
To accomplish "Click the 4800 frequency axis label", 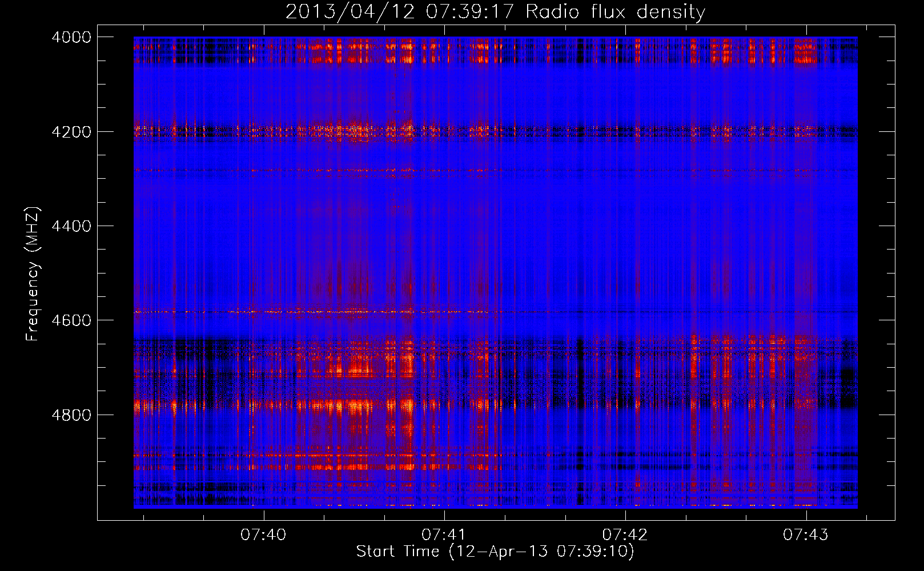I will click(71, 415).
